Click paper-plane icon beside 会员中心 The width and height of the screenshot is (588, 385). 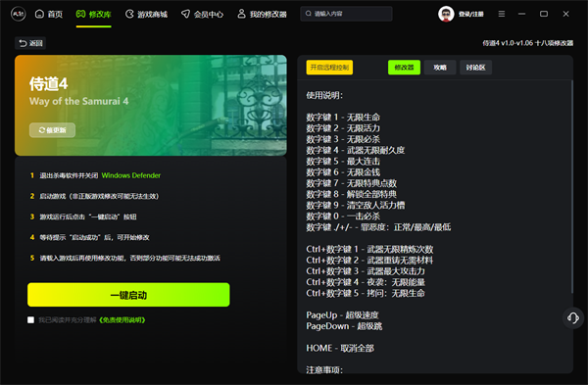tap(185, 15)
